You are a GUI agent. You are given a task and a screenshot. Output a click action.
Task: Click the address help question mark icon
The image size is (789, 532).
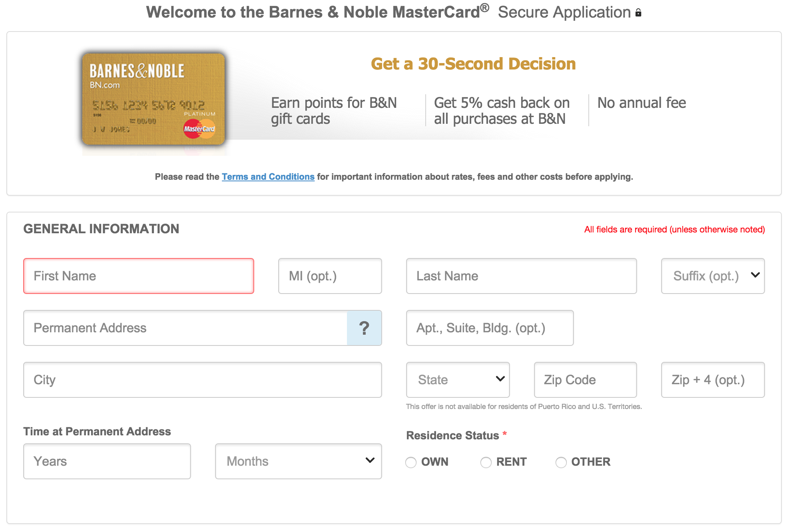(364, 328)
